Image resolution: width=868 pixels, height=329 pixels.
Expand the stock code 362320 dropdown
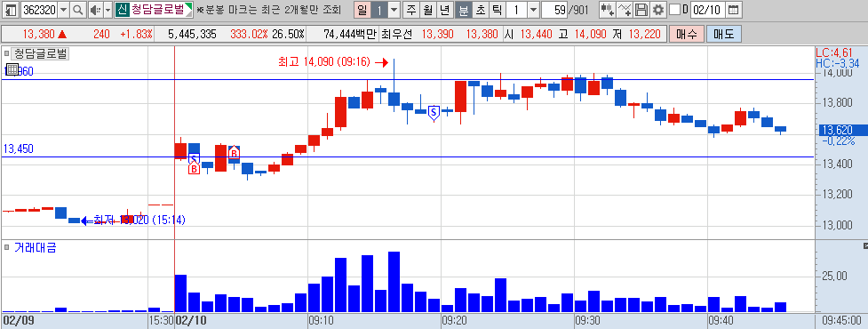(64, 10)
